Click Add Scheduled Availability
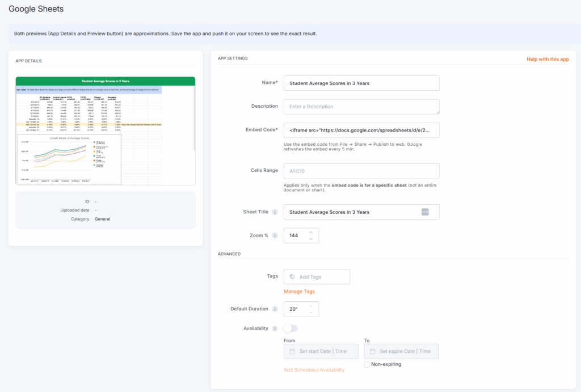581x392 pixels. tap(314, 369)
